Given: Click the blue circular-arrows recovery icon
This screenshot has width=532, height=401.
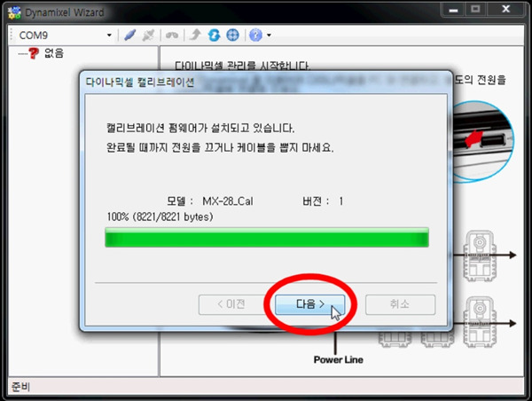Looking at the screenshot, I should (x=214, y=35).
